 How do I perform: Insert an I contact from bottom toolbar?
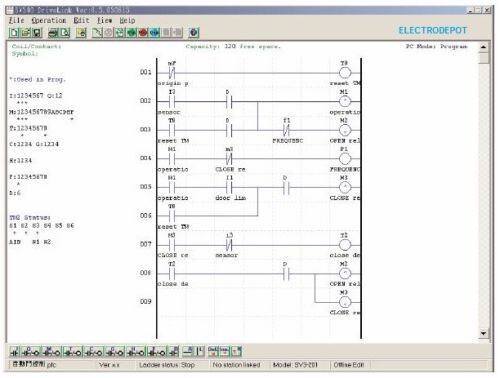pyautogui.click(x=15, y=352)
